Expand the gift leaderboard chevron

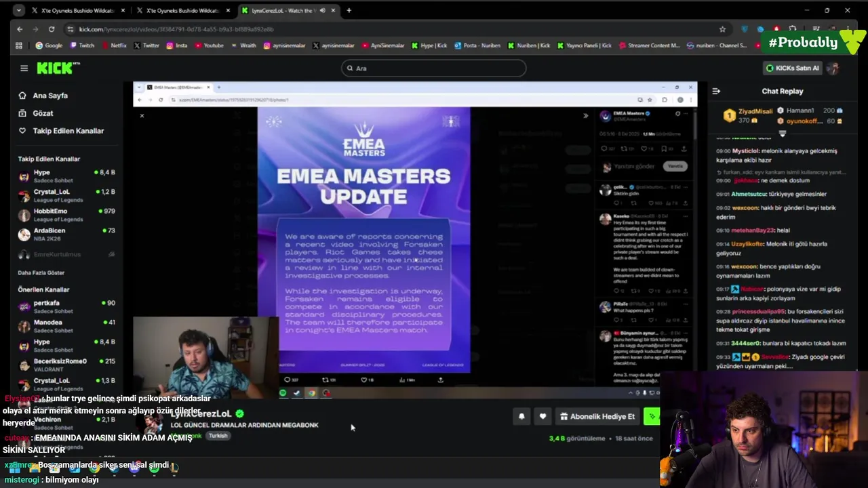point(782,134)
